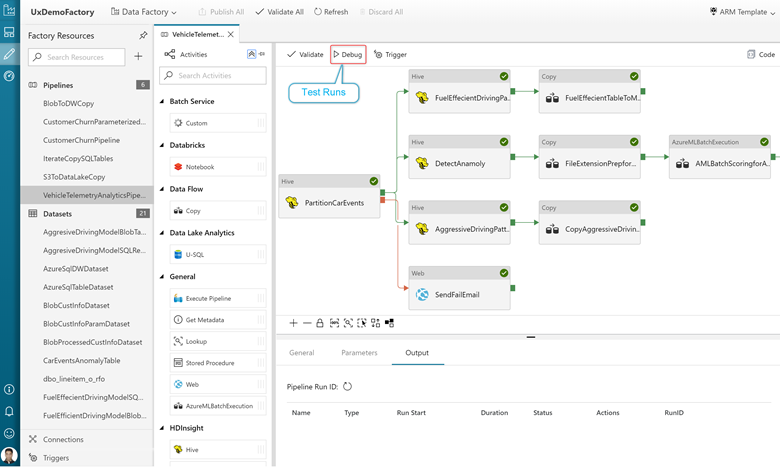Toggle the pin for Factory Resources pane

click(x=143, y=35)
